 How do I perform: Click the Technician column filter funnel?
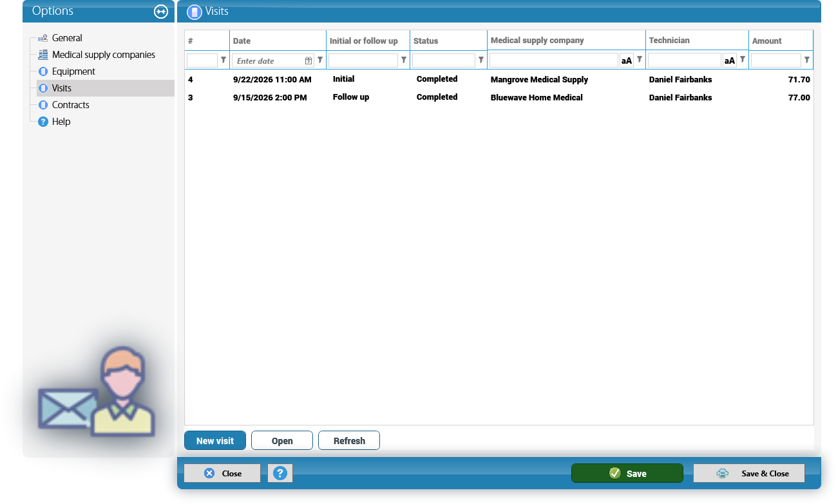[x=743, y=60]
